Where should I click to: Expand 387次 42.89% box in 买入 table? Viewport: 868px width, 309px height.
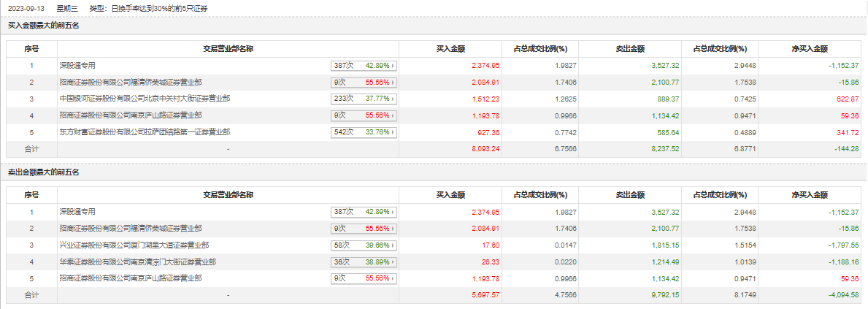pos(363,65)
